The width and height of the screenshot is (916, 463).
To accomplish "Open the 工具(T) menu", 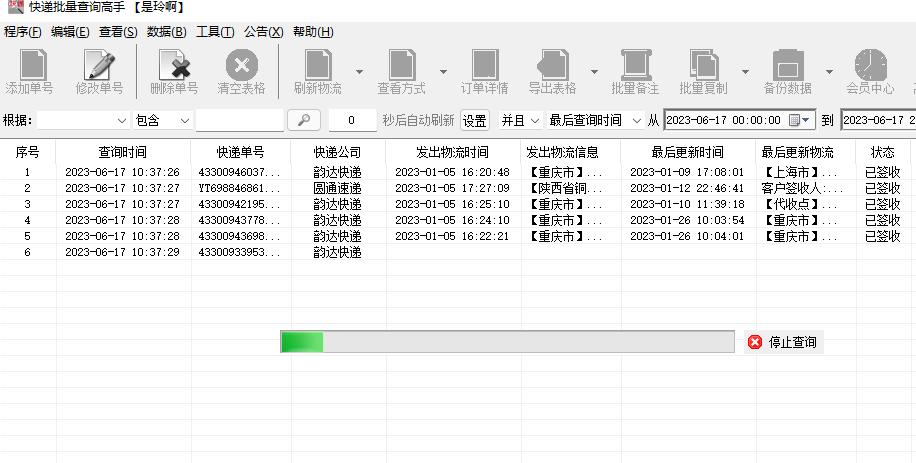I will [215, 32].
